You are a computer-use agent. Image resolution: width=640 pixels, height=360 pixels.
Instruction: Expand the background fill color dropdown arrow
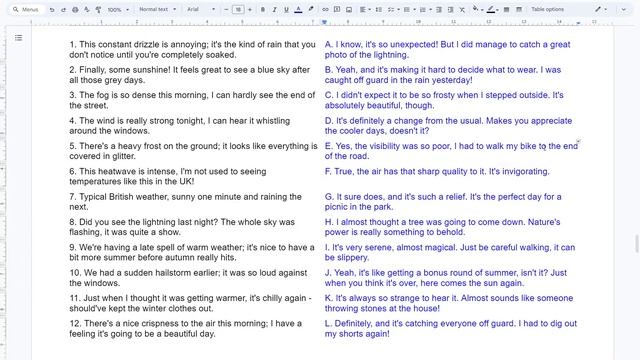coord(482,10)
